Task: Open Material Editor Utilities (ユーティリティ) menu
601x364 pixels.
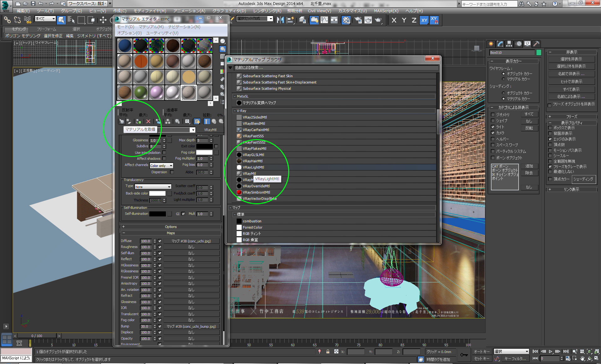Action: click(x=162, y=33)
